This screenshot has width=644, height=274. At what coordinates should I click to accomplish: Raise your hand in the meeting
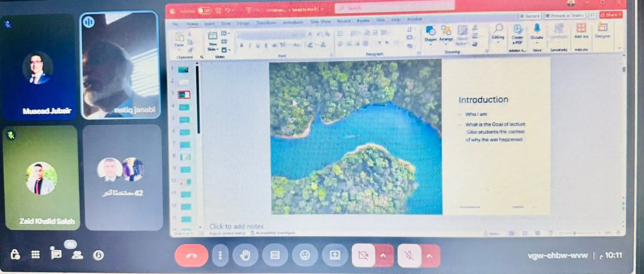[245, 256]
